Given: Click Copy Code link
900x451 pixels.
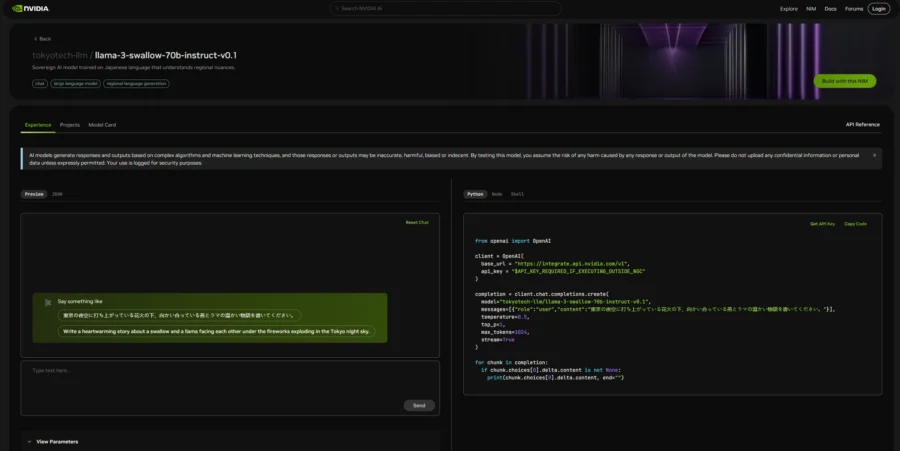Looking at the screenshot, I should 855,224.
